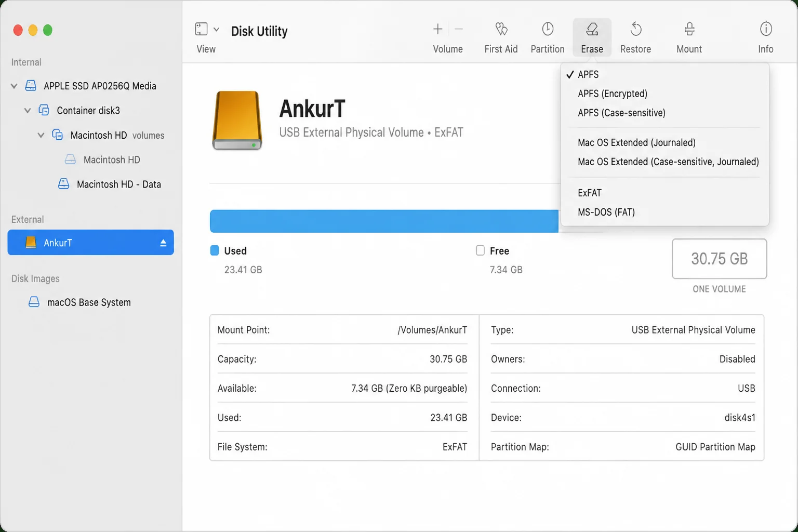Click the APPLE SSD drive icon
This screenshot has width=798, height=532.
(x=31, y=86)
